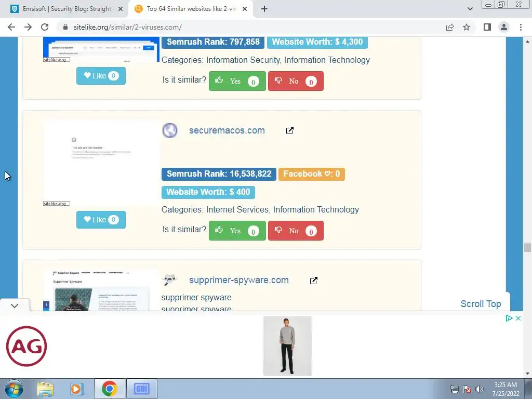532x399 pixels.
Task: Click supprimer-spyware.com favicon
Action: (170, 280)
